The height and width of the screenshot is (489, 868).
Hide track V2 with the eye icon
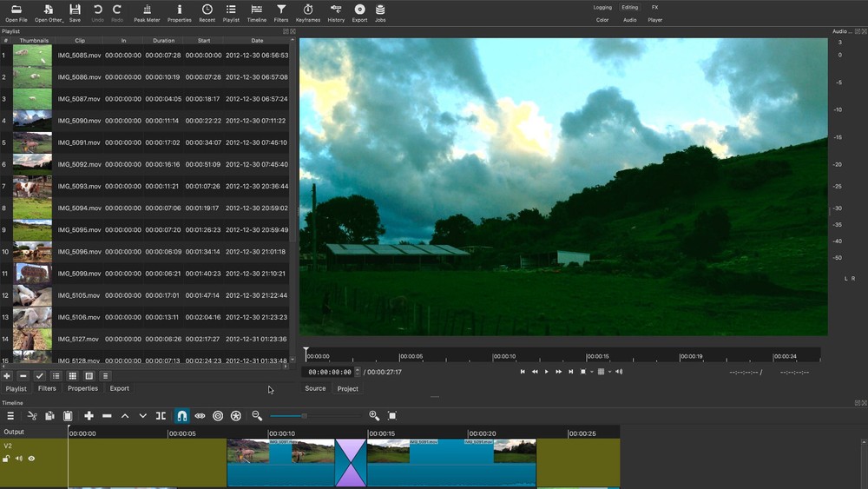coord(31,459)
